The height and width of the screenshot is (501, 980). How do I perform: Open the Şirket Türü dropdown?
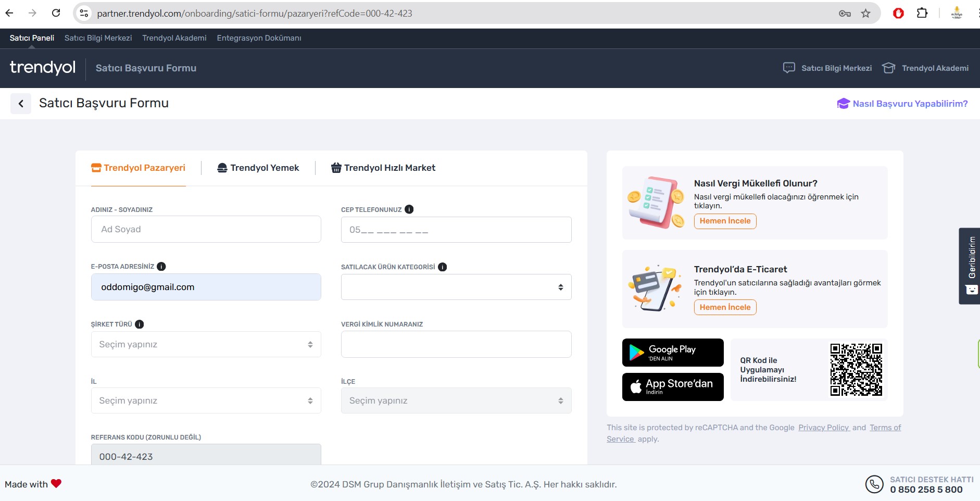206,344
